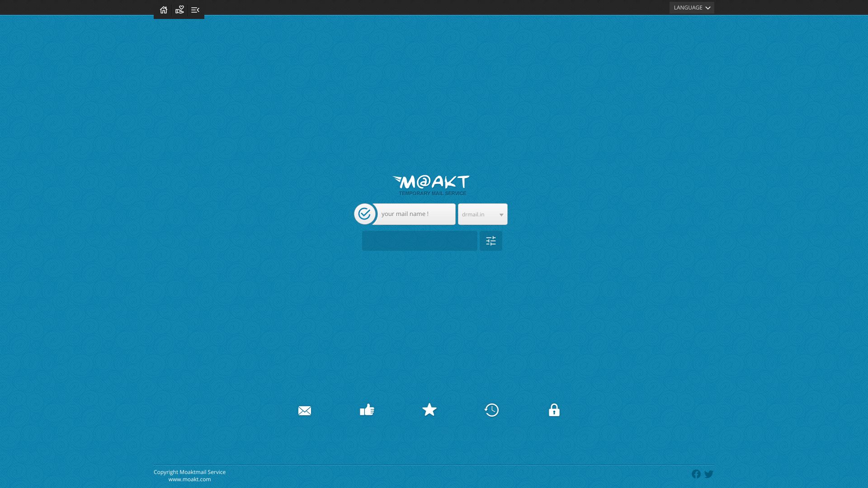
Task: Confirm mail name with the checkmark button
Action: point(365,214)
